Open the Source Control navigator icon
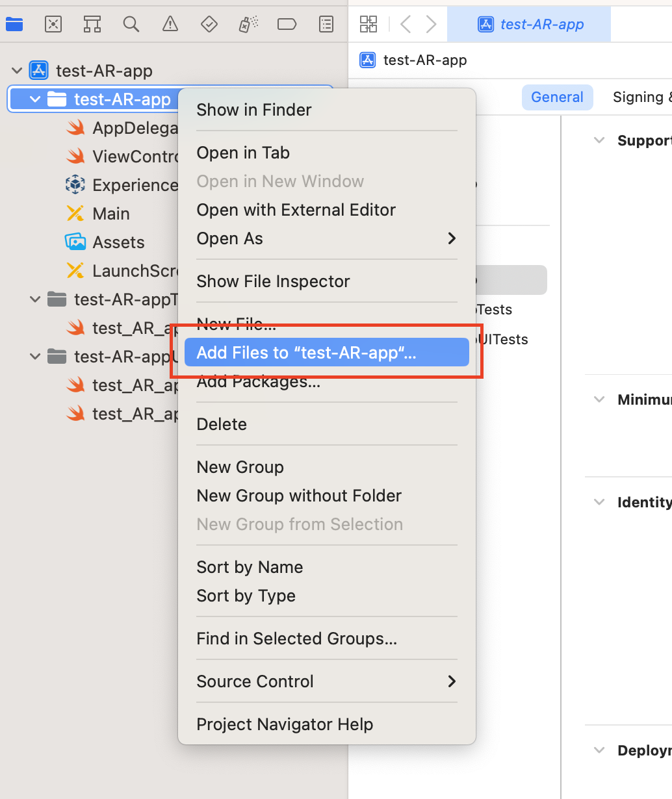 point(53,25)
